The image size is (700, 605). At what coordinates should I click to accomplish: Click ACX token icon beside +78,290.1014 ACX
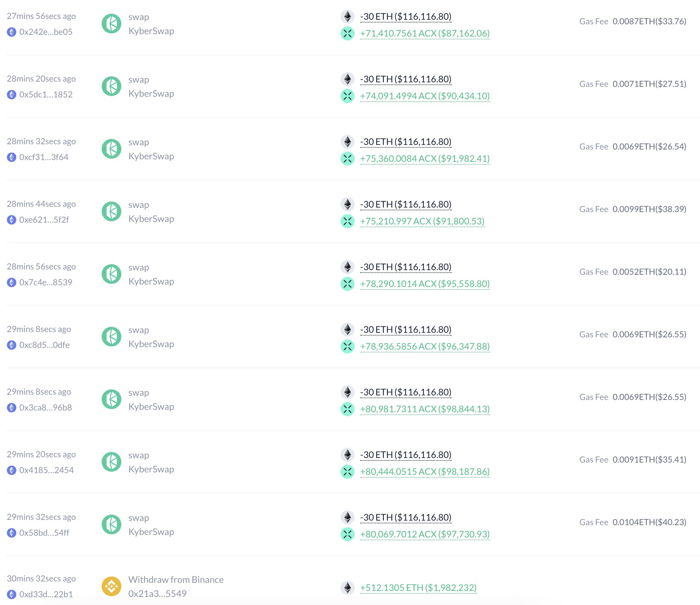347,284
